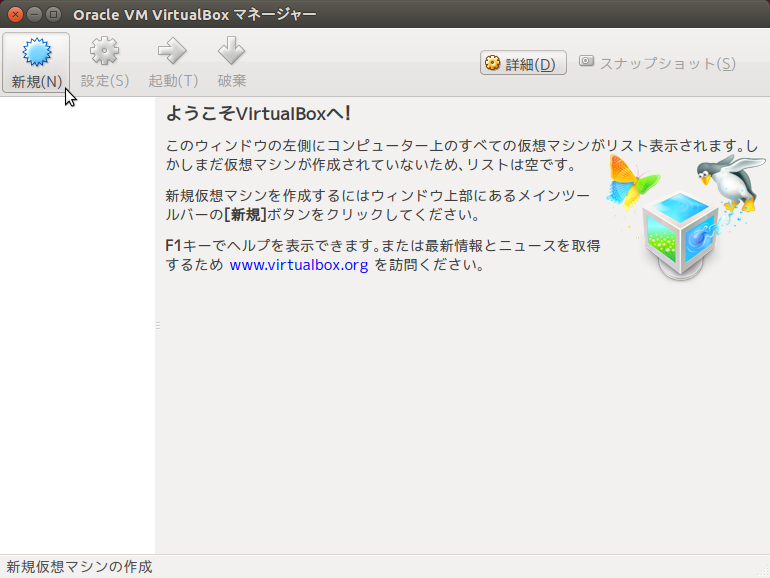This screenshot has height=578, width=770.
Task: Click the bold [新規] text in the welcome message
Action: pos(245,215)
